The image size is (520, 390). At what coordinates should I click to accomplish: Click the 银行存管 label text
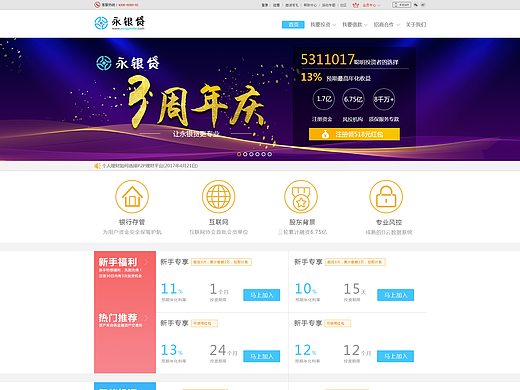click(132, 222)
